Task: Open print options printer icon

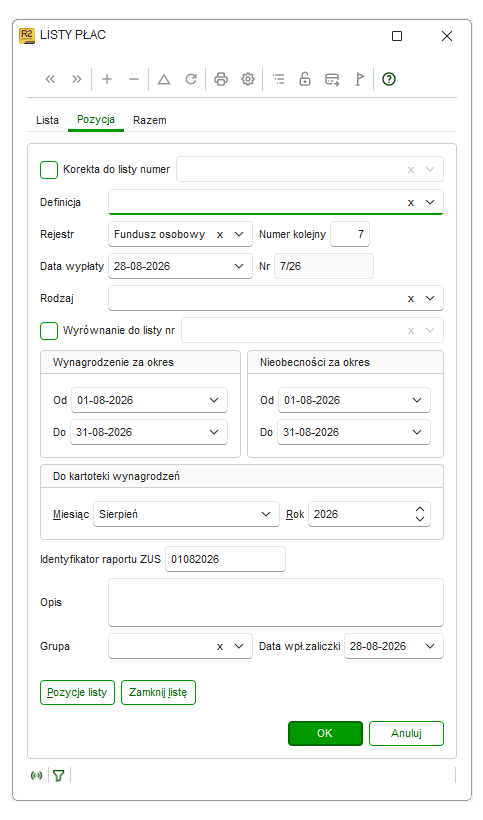Action: click(221, 79)
